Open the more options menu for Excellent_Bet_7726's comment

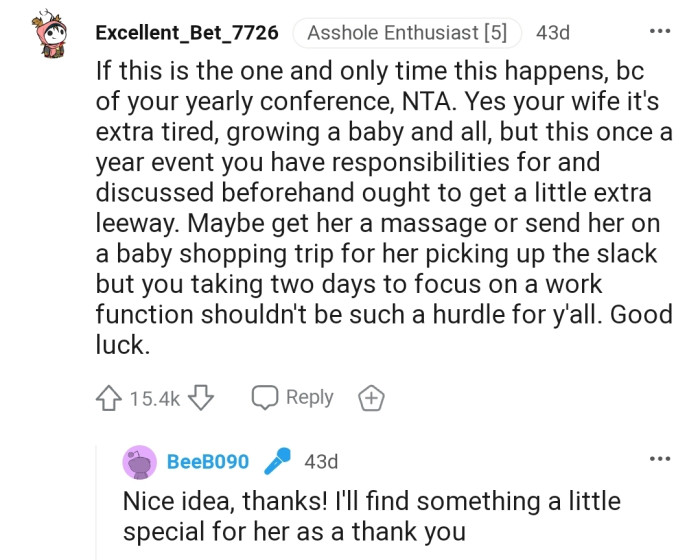pyautogui.click(x=660, y=31)
